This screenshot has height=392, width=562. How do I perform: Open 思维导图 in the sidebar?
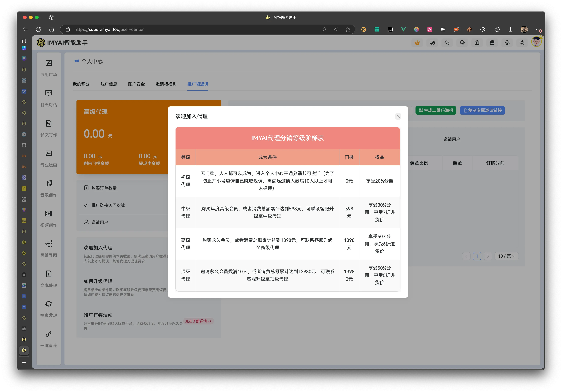(48, 249)
